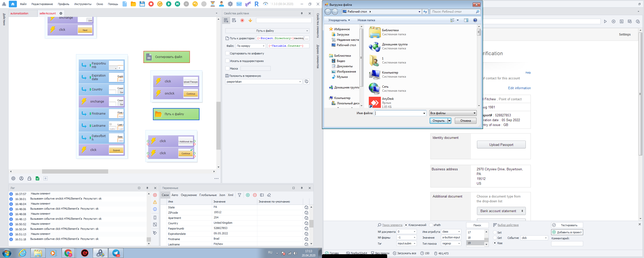The width and height of the screenshot is (644, 258).
Task: Open 'Тэг' input:subm dropdown
Action: [x=407, y=243]
